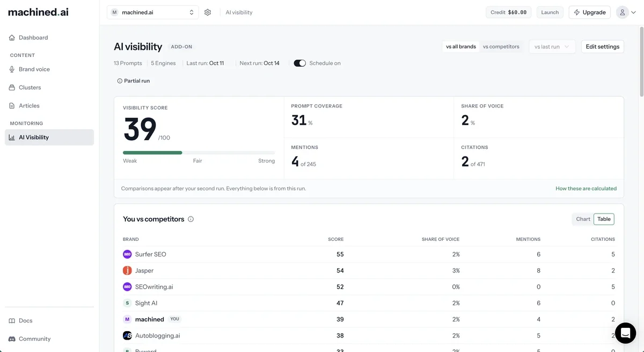644x352 pixels.
Task: Click the YOU badge next to machined
Action: coord(174,319)
